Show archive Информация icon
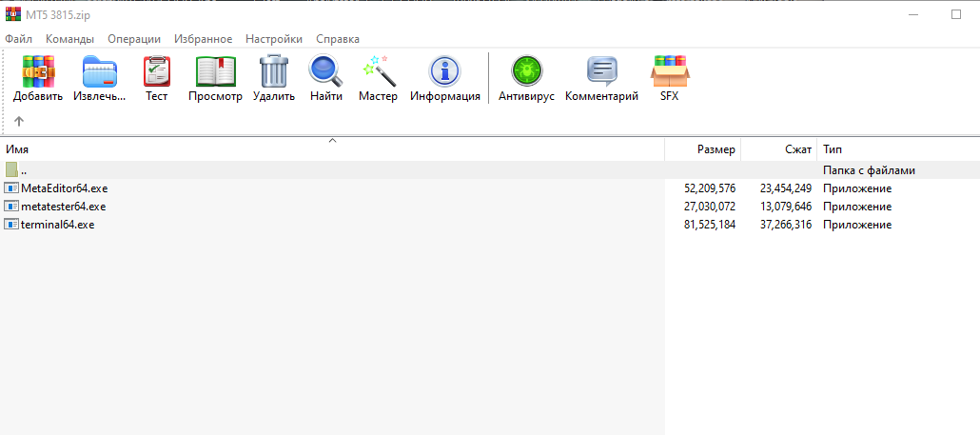 (445, 70)
